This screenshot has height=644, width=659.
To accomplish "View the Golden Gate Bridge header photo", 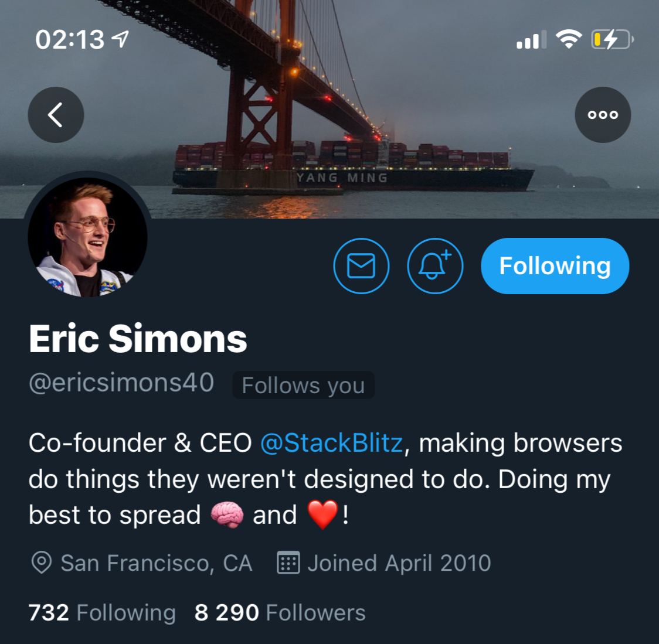I will (329, 109).
